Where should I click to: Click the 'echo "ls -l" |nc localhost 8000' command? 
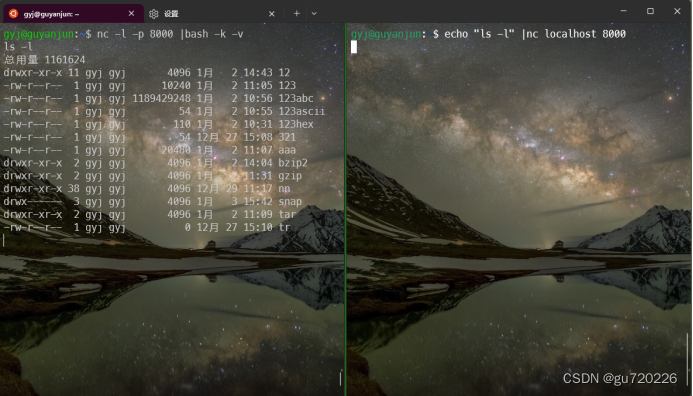coord(535,34)
